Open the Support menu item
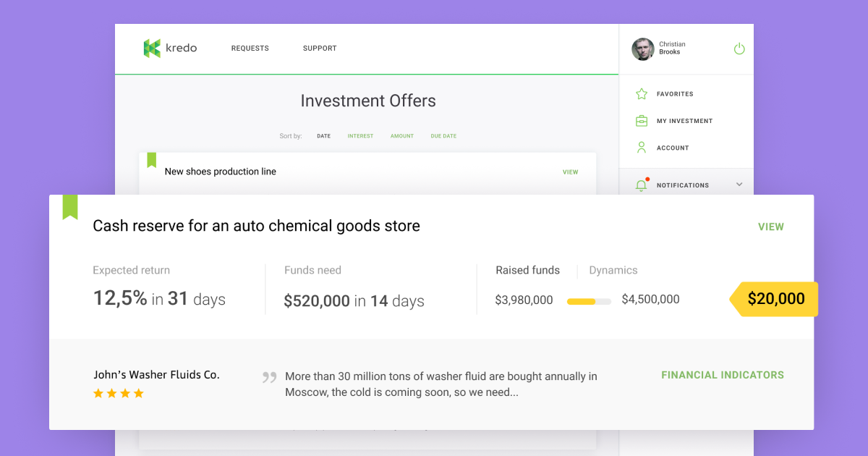Image resolution: width=868 pixels, height=456 pixels. [320, 48]
